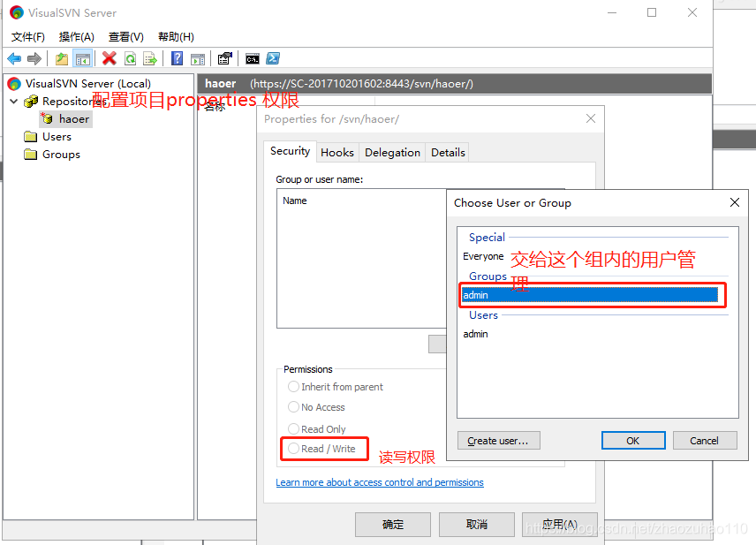The image size is (756, 545).
Task: Toggle the Show/Hide action pane icon
Action: [198, 59]
